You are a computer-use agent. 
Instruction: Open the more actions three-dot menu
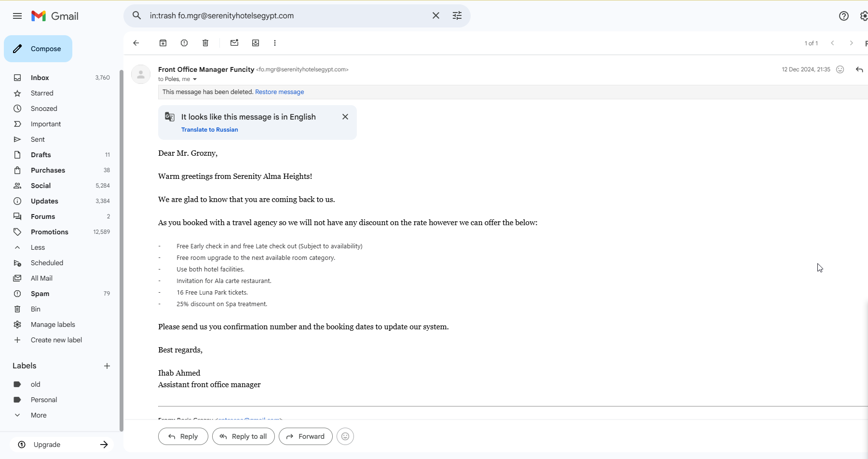pos(275,43)
